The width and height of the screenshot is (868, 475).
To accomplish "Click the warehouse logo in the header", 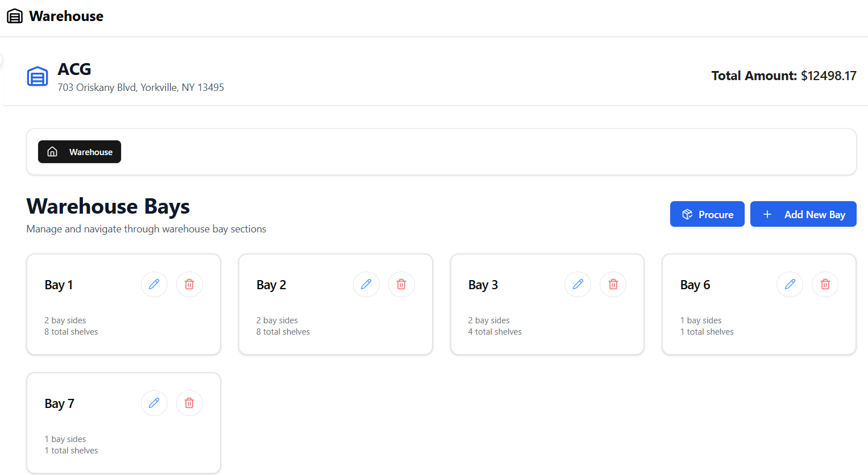I will coord(15,16).
